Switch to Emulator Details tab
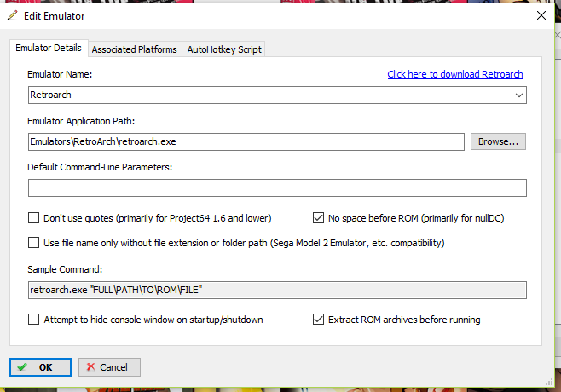 pyautogui.click(x=49, y=48)
